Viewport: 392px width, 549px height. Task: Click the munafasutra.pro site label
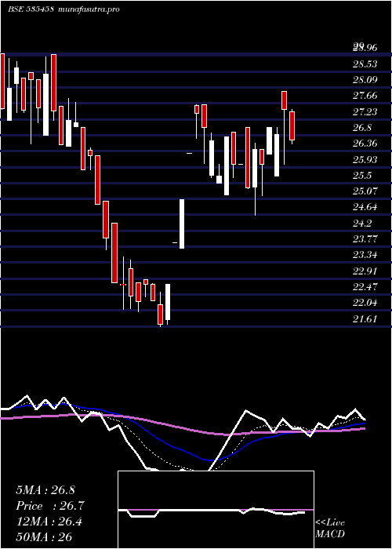tap(90, 9)
